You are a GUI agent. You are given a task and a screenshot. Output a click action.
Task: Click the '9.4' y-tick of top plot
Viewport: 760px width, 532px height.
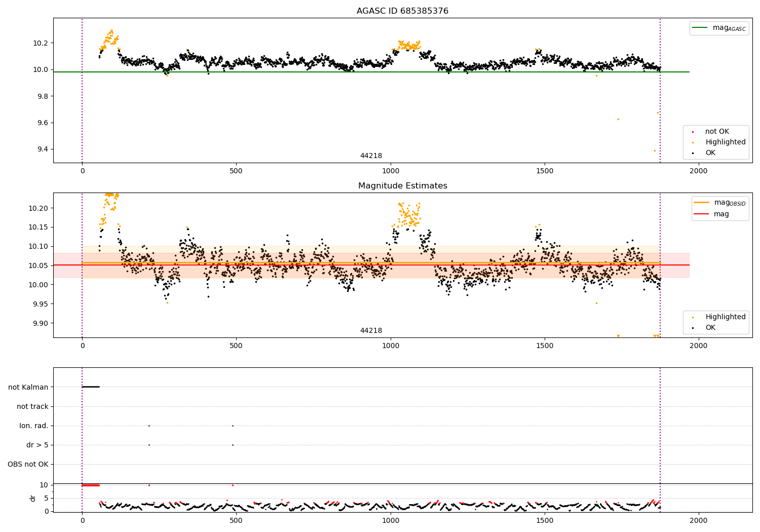tap(43, 149)
